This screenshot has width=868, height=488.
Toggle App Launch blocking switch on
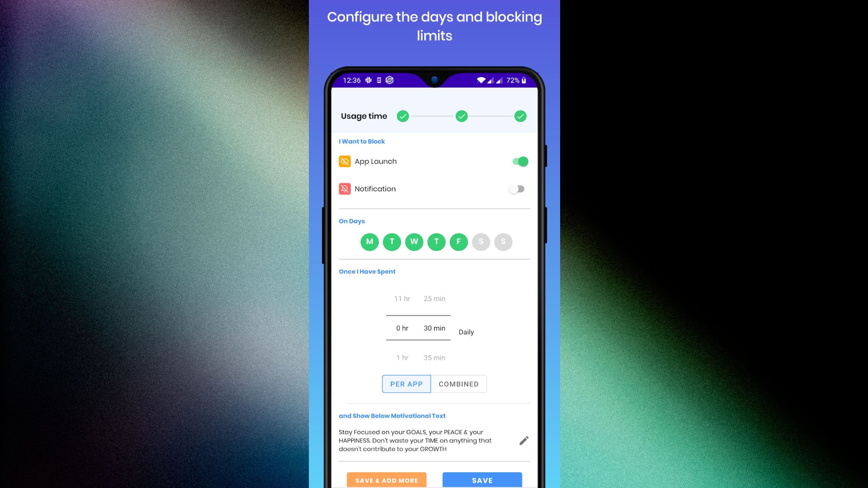[x=519, y=161]
